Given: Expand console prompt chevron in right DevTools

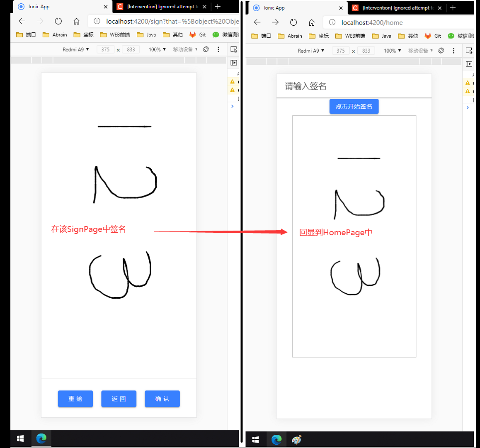Looking at the screenshot, I should [x=468, y=107].
